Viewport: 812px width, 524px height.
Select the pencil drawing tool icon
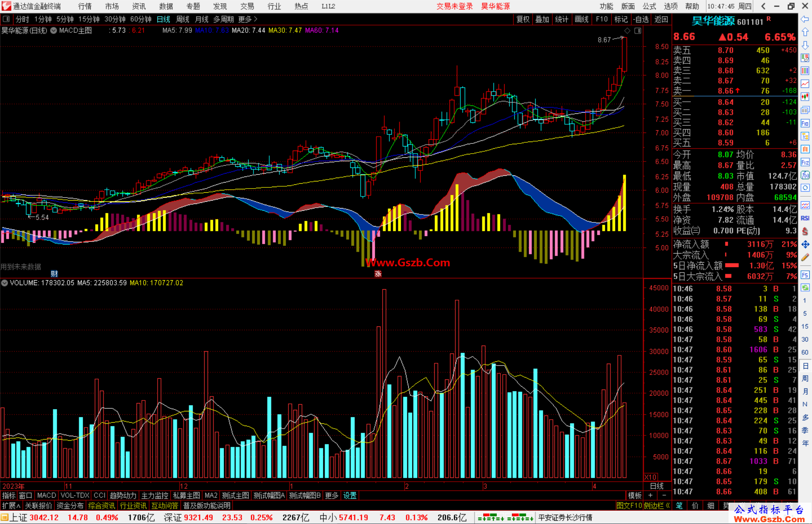pos(805,257)
